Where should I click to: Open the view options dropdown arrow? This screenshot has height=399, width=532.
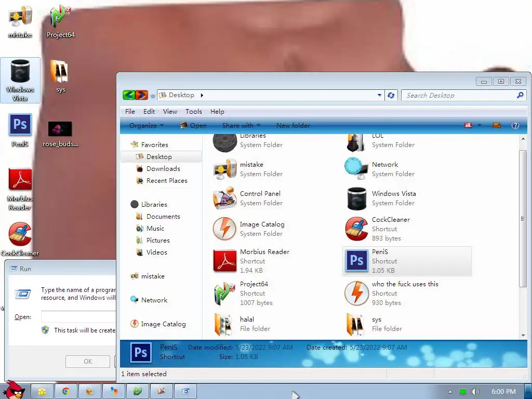(480, 126)
